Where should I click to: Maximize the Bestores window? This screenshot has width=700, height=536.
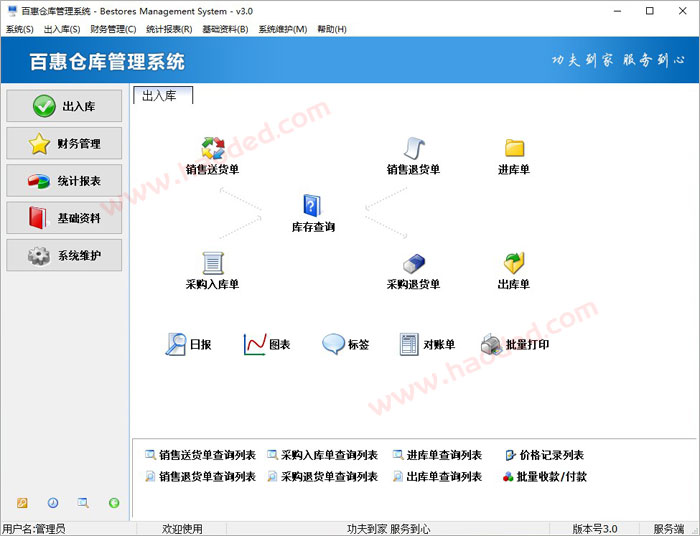(650, 11)
